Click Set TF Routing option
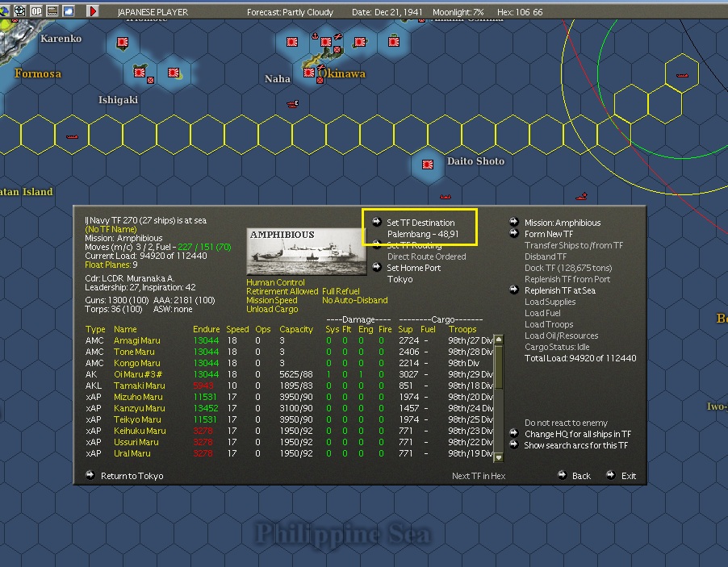 pos(414,245)
